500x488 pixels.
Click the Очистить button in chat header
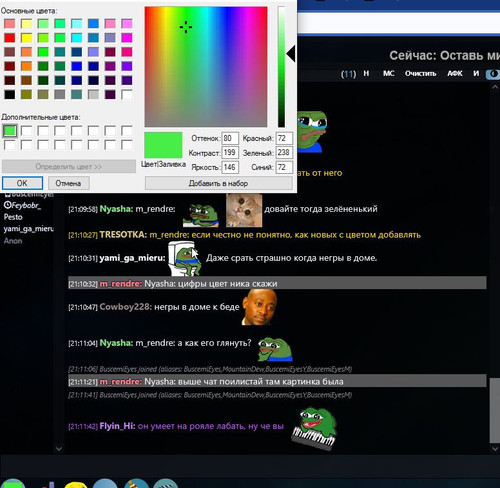point(420,74)
